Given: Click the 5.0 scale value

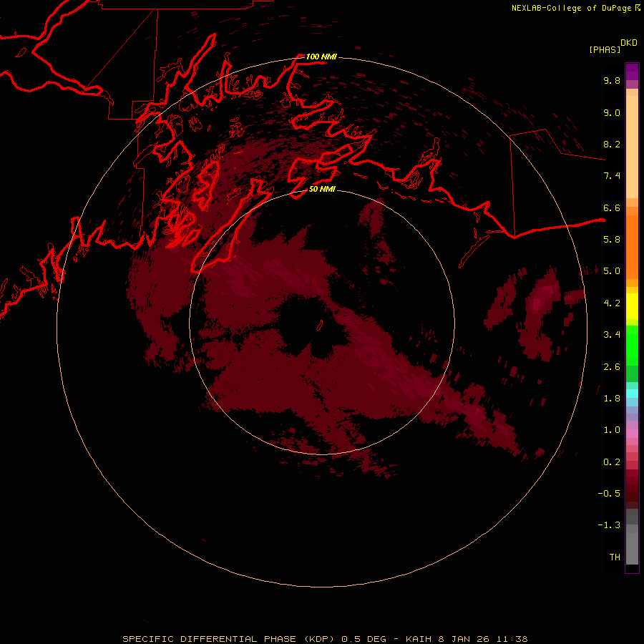Looking at the screenshot, I should coord(612,271).
